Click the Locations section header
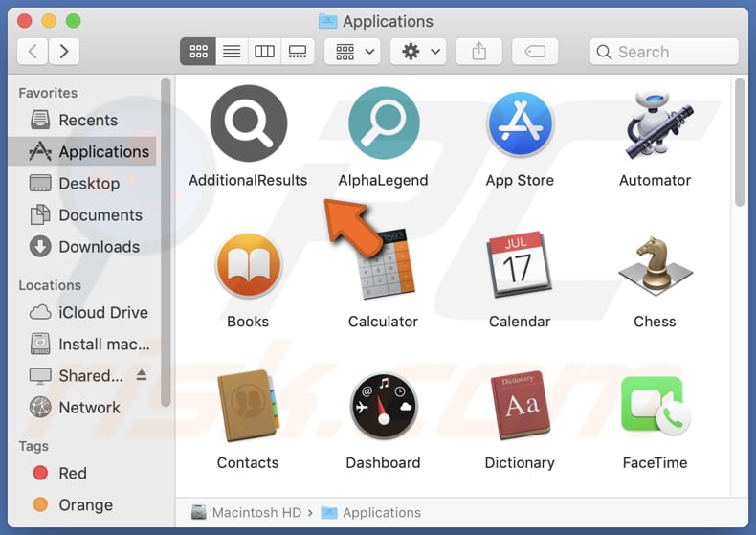Image resolution: width=756 pixels, height=535 pixels. (50, 285)
